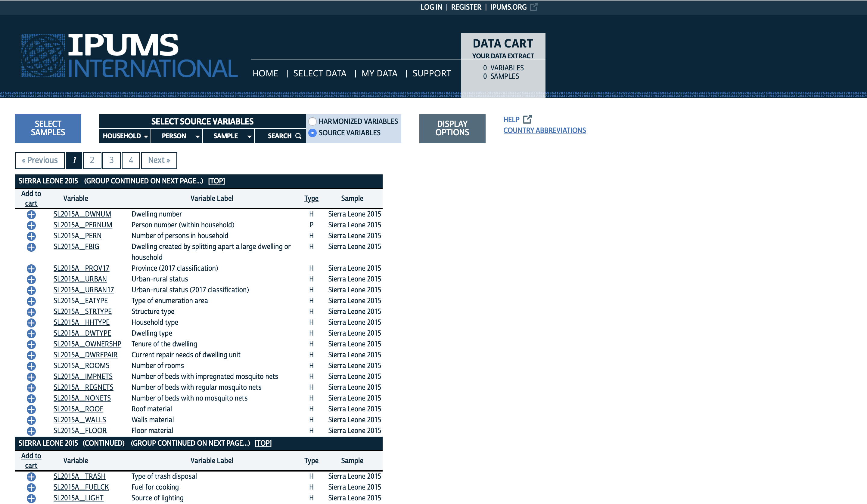Select Harmonized Variables radio button
Screen dimensions: 867x504
(312, 121)
